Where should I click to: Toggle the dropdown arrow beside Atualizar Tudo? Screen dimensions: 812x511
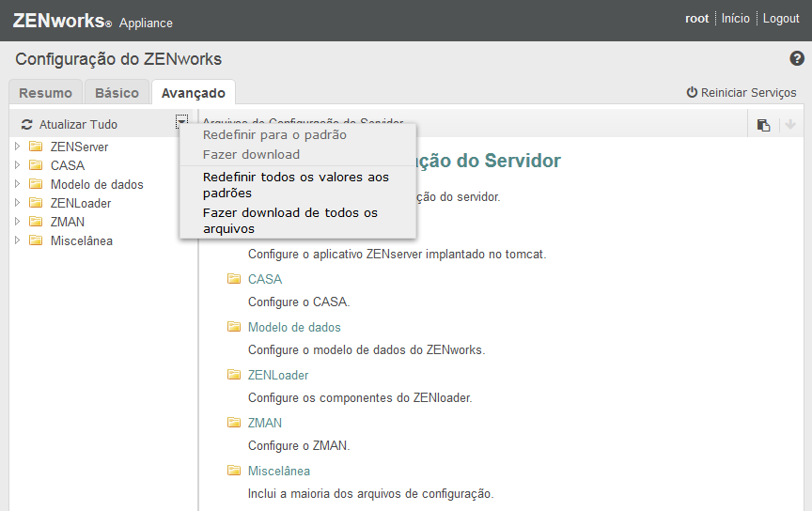point(181,122)
